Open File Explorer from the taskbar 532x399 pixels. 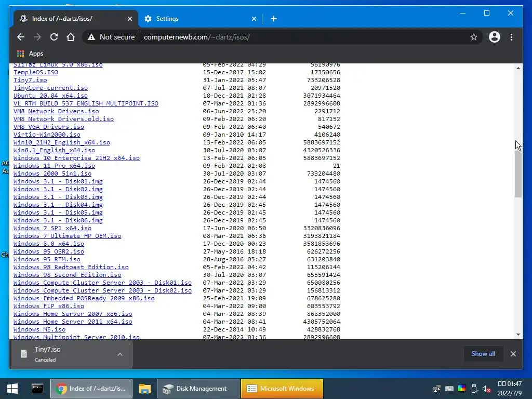pyautogui.click(x=144, y=389)
